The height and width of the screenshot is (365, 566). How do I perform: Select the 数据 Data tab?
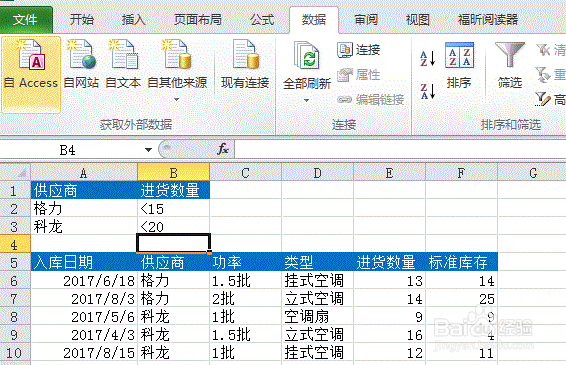[314, 19]
